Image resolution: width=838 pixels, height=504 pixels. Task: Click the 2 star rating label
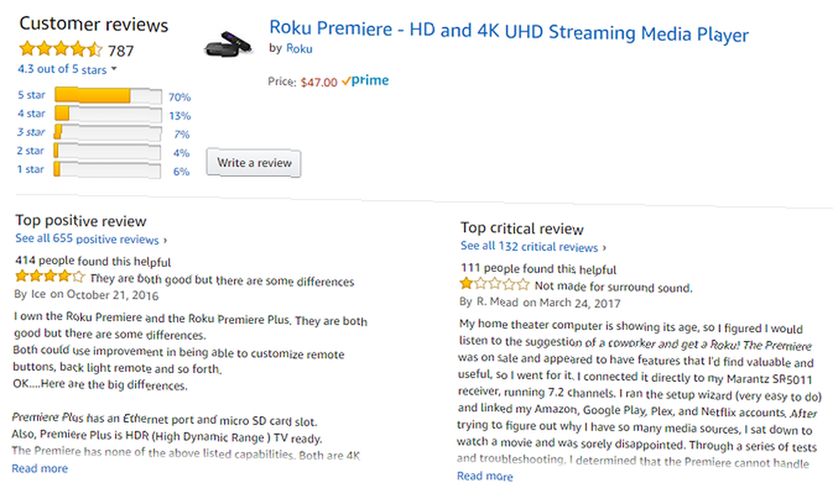[30, 151]
